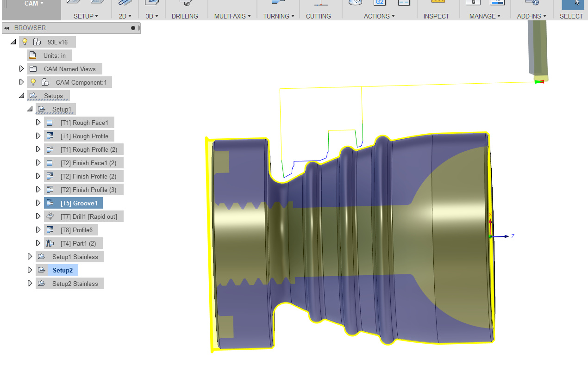Open the 3D milling menu

(152, 16)
